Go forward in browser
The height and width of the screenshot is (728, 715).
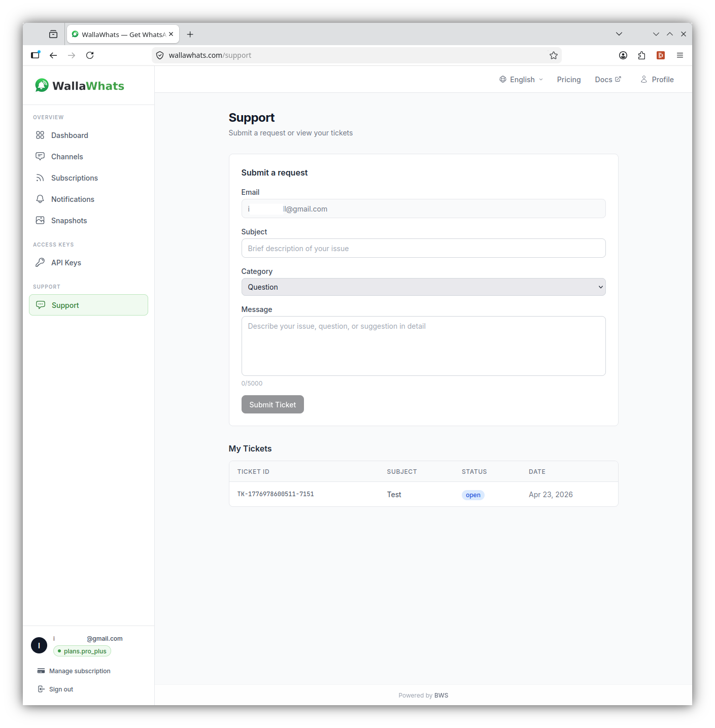click(x=72, y=55)
